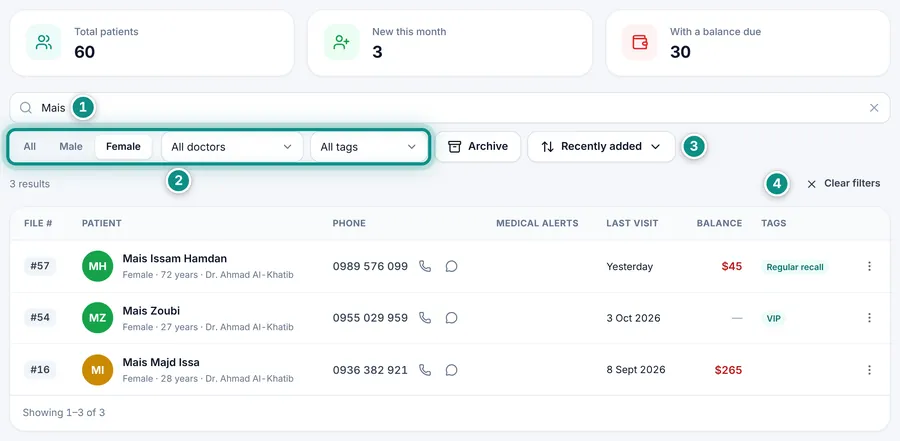Click the MH avatar
Viewport: 900px width, 441px height.
(x=98, y=266)
